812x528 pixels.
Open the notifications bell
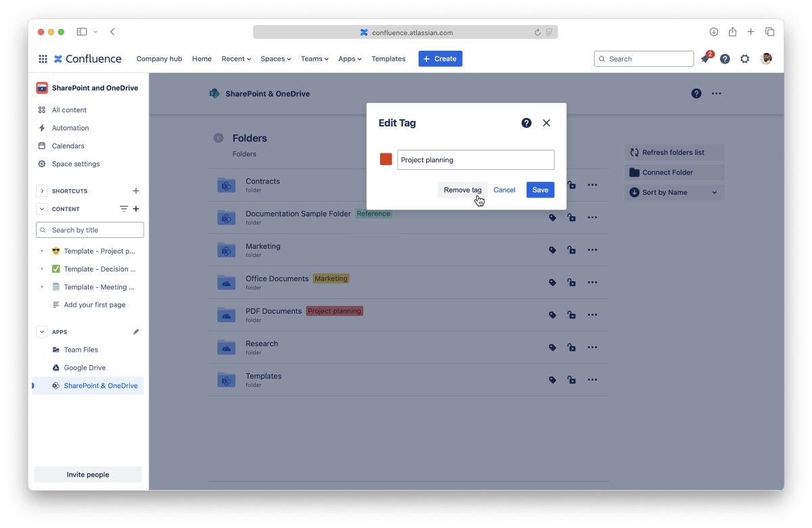(704, 59)
